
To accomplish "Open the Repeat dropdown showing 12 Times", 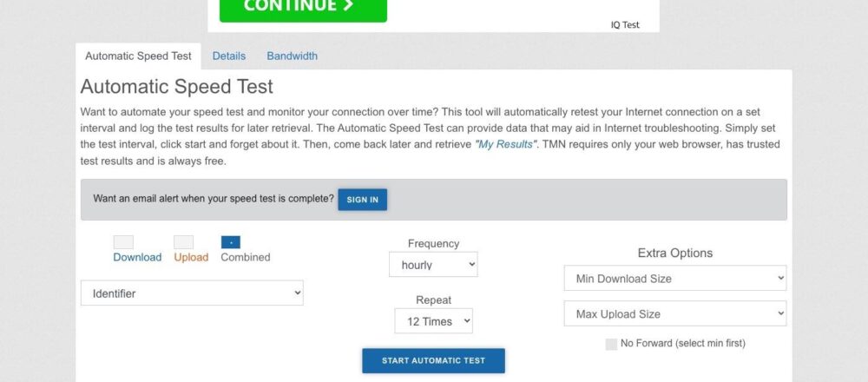I will tap(433, 321).
